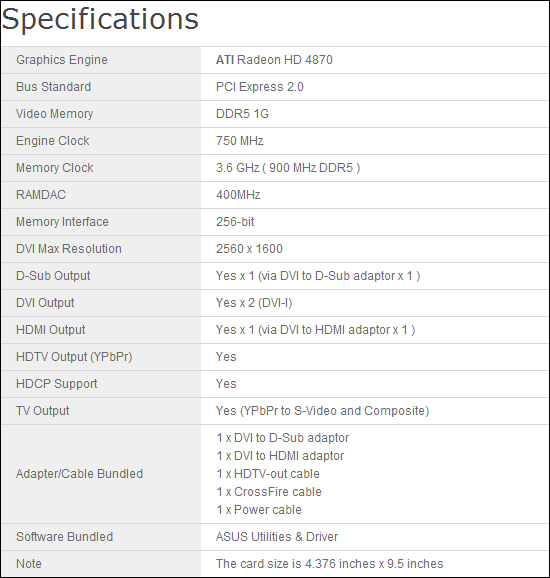Click the 750 MHz engine clock value

(x=240, y=140)
